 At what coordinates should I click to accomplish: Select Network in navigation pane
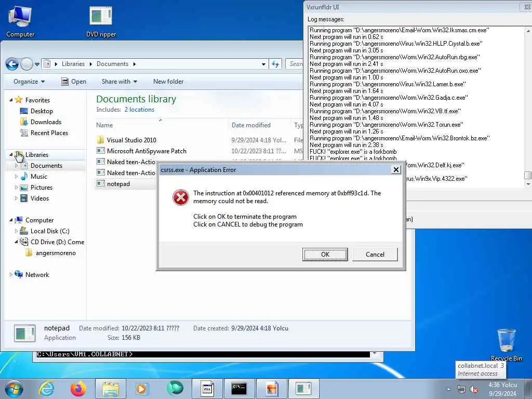pos(37,275)
